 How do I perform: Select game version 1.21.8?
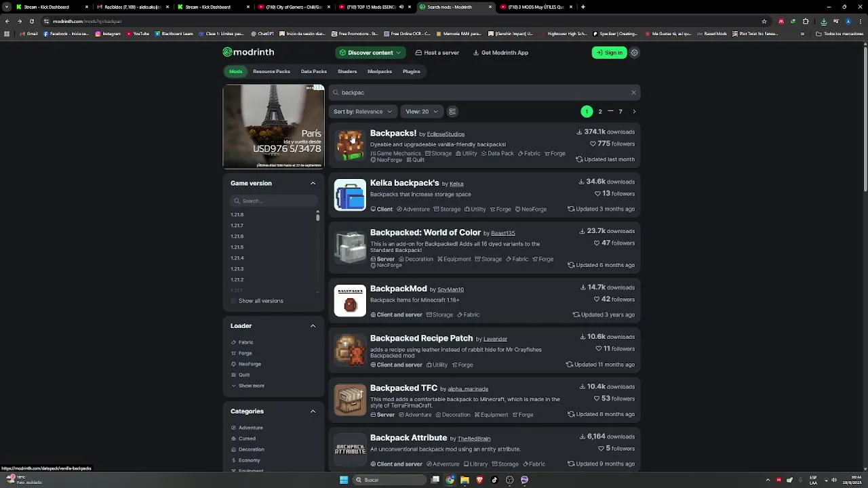point(237,215)
